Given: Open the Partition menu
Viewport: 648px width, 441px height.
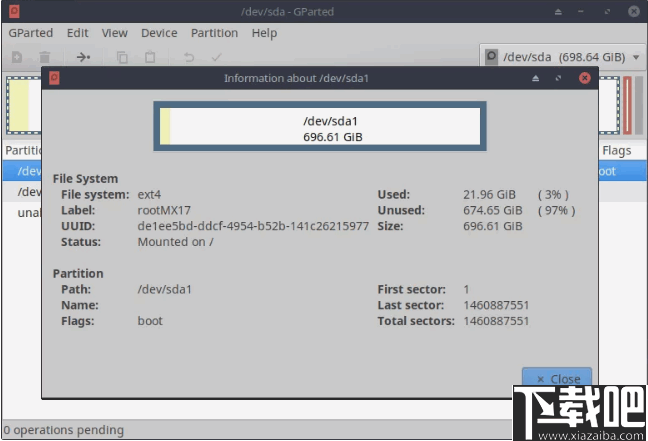Looking at the screenshot, I should 214,33.
